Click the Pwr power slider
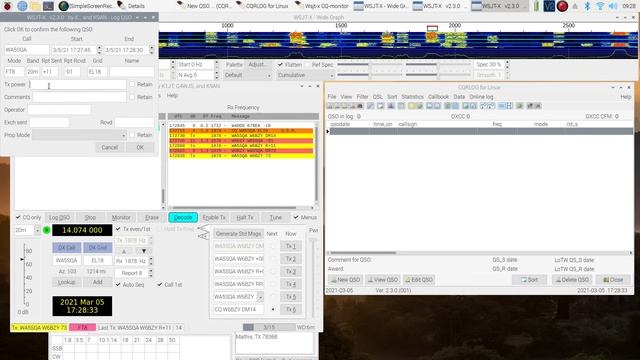Image resolution: width=640 pixels, height=360 pixels. (313, 278)
